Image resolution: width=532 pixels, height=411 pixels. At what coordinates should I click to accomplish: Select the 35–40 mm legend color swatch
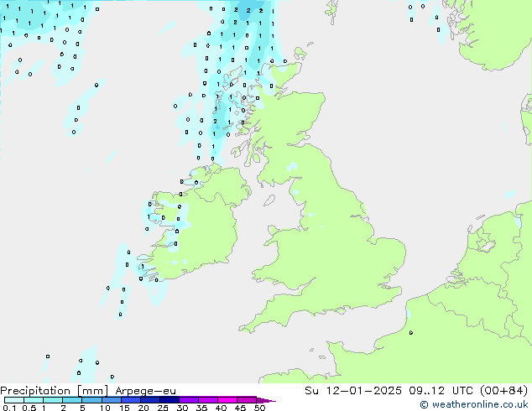coord(208,400)
